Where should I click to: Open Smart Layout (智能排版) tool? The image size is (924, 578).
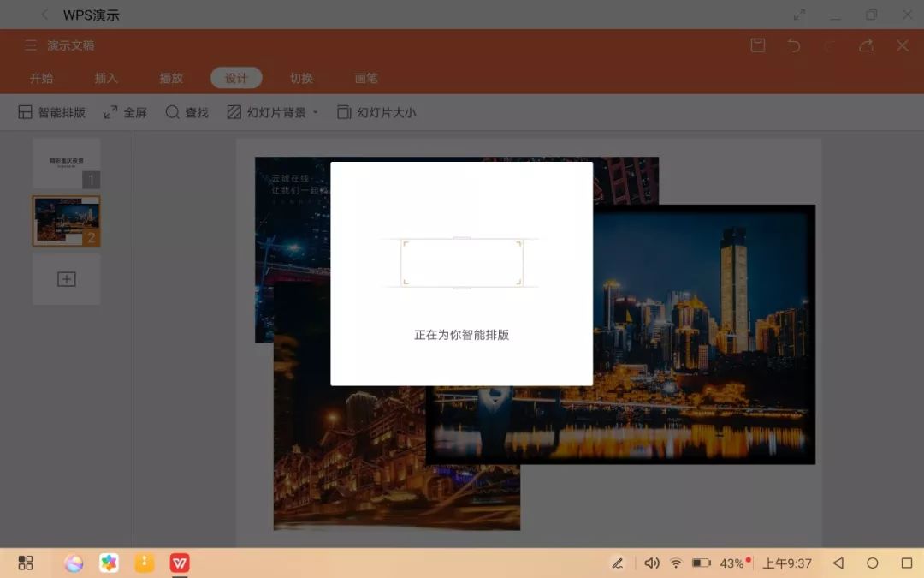(52, 111)
